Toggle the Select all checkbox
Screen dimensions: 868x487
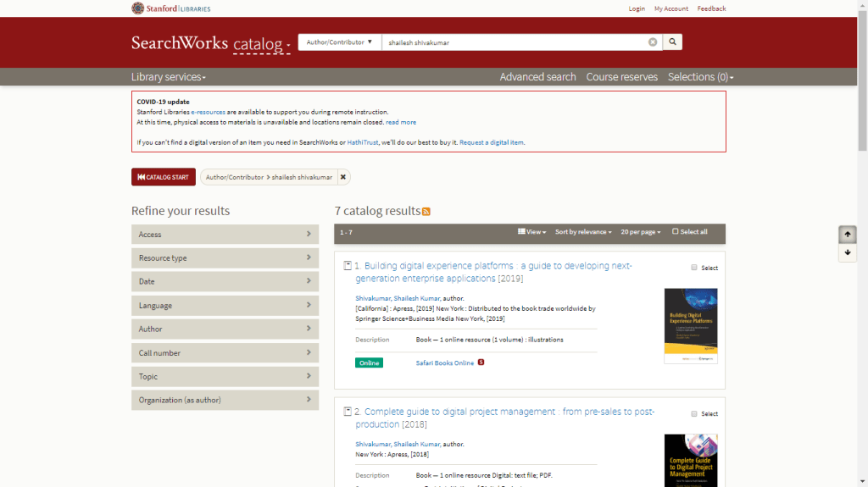pos(676,231)
